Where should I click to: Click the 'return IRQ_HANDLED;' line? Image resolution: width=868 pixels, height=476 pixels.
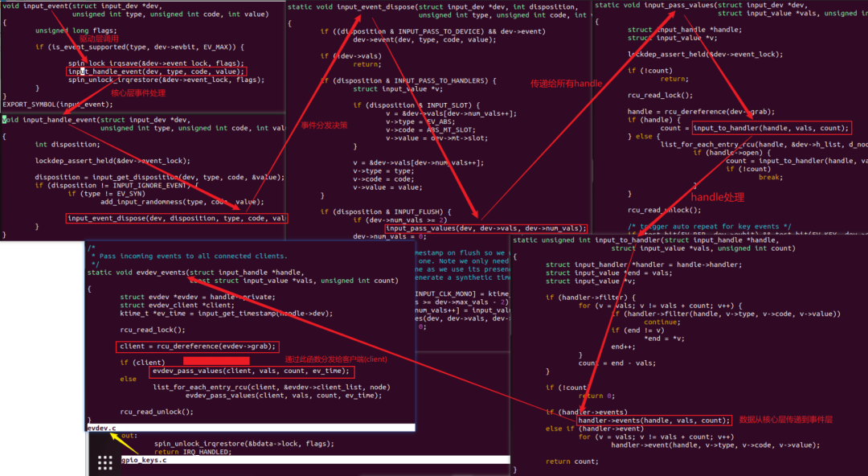(x=193, y=452)
